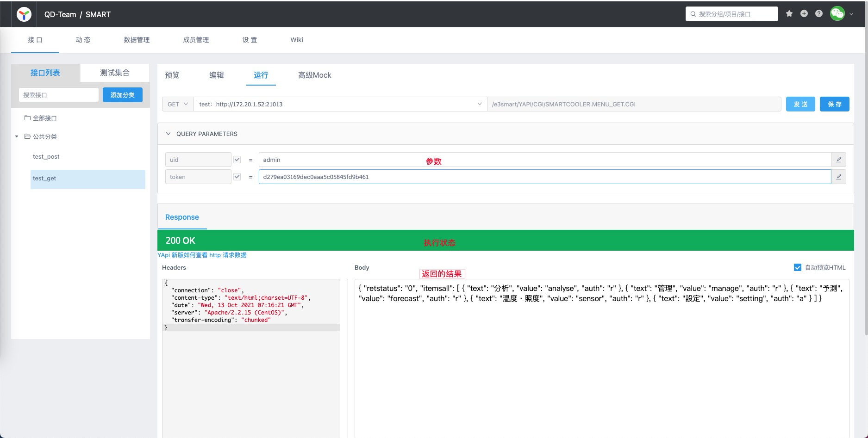Screen dimensions: 868x438
Task: Select the 测试集合 tab
Action: (115, 73)
